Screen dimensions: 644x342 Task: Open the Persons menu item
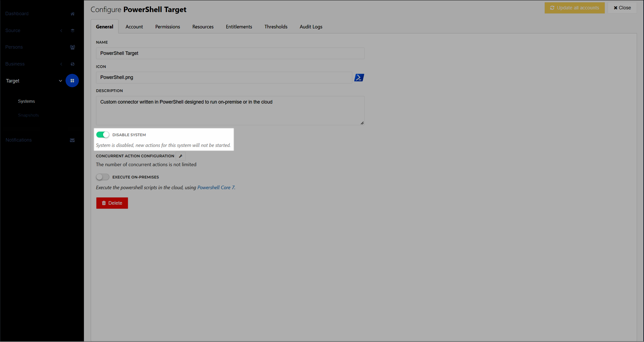coord(14,47)
